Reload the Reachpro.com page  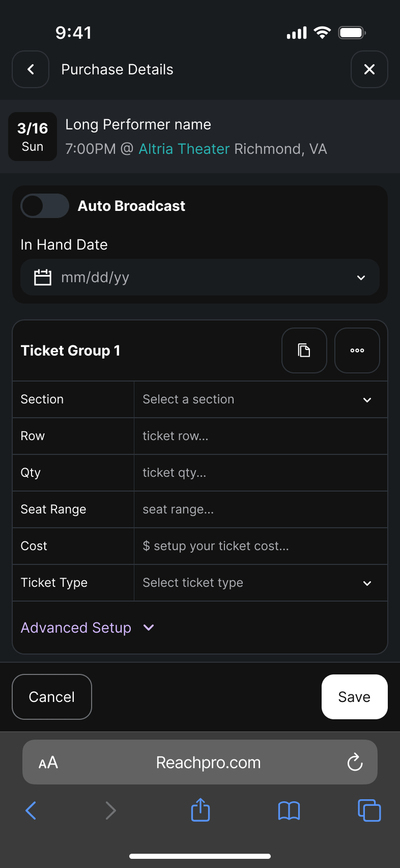(x=355, y=763)
